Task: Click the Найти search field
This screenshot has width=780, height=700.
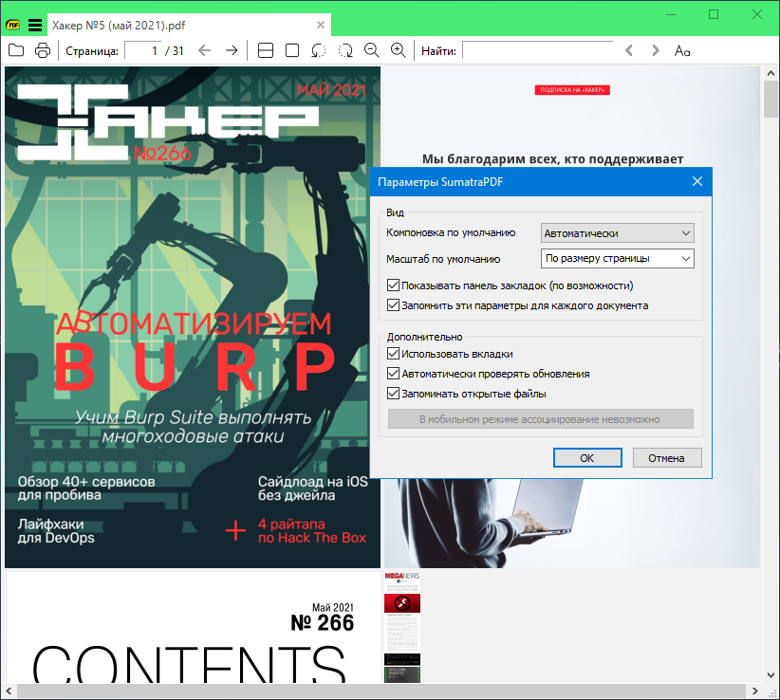Action: 538,50
